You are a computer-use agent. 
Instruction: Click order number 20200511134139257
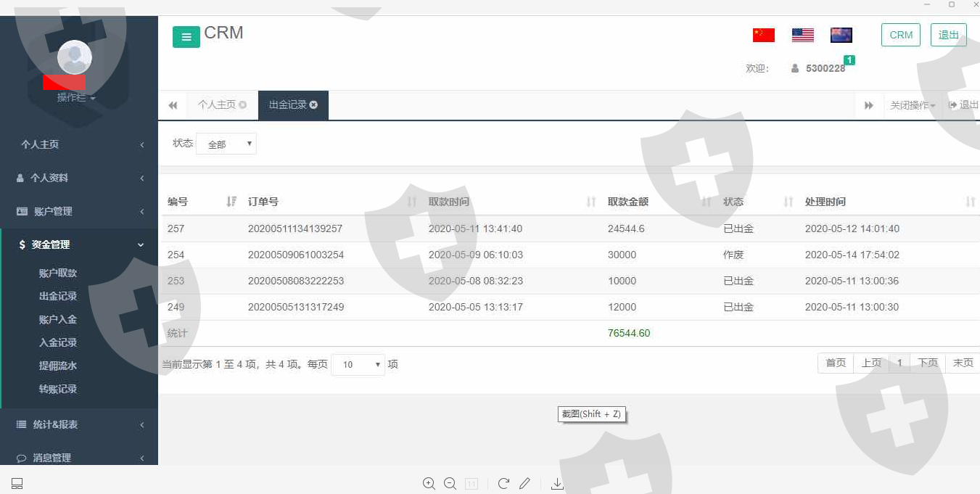pyautogui.click(x=295, y=229)
